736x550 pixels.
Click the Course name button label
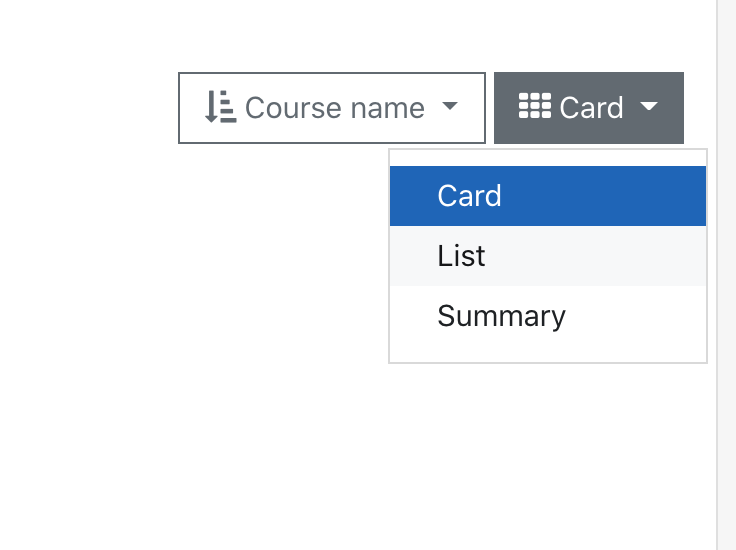pyautogui.click(x=335, y=108)
